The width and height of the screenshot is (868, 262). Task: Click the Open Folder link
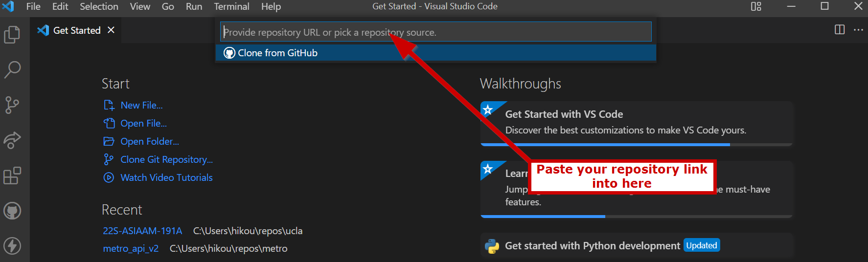(x=150, y=141)
